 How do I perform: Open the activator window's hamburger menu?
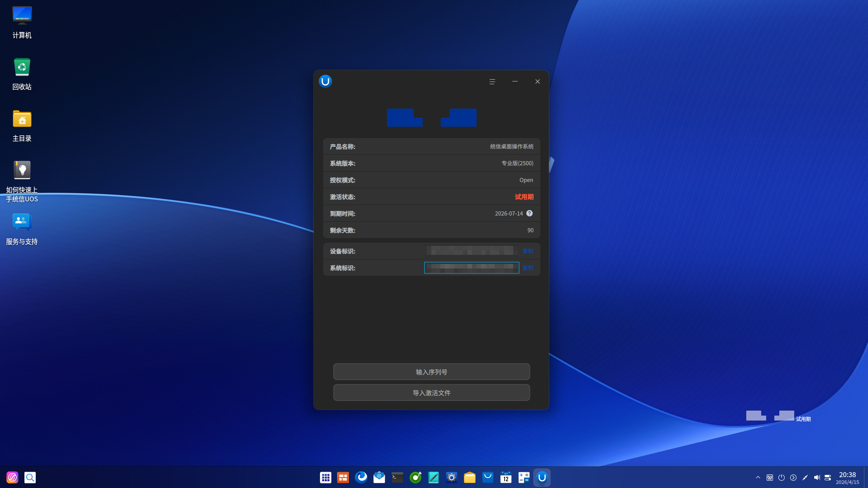pyautogui.click(x=492, y=81)
